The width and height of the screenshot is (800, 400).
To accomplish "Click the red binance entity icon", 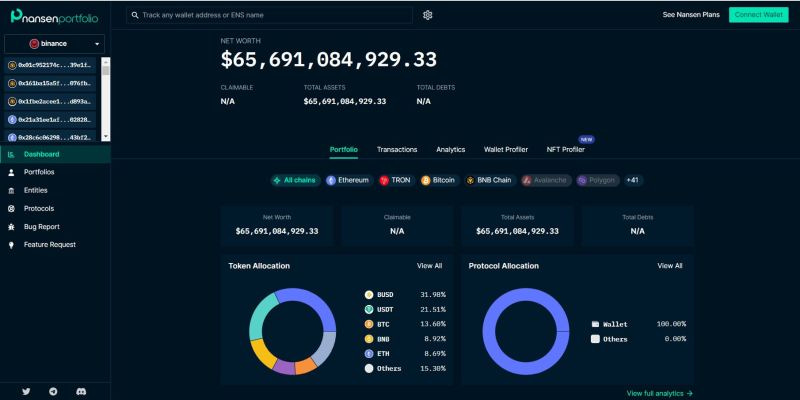I will tap(34, 44).
